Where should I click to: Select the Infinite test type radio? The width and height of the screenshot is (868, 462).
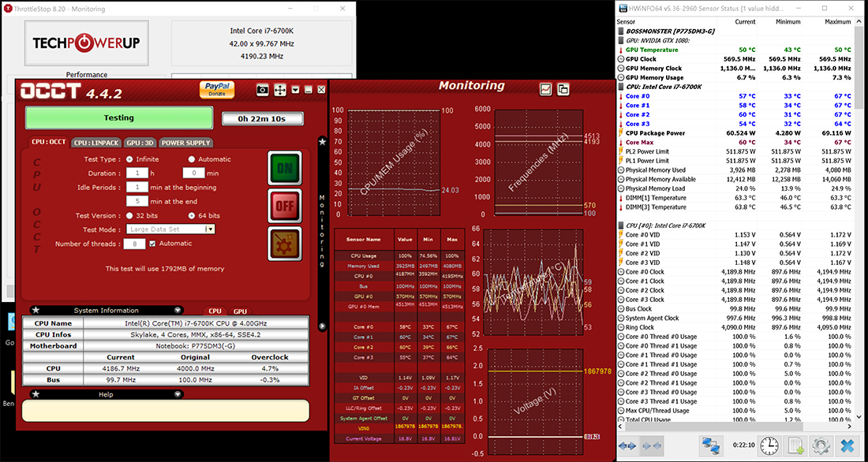tap(130, 159)
